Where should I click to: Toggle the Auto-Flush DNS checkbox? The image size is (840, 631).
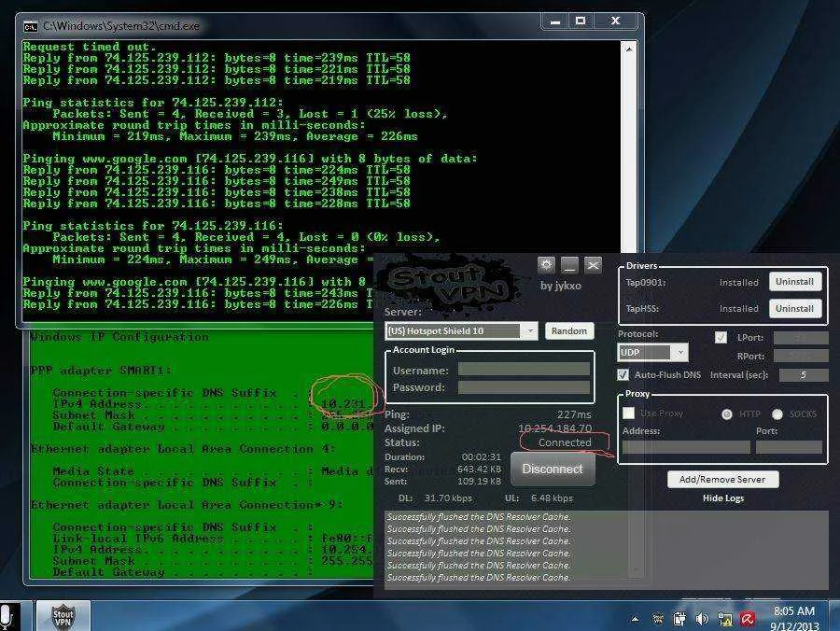[623, 374]
